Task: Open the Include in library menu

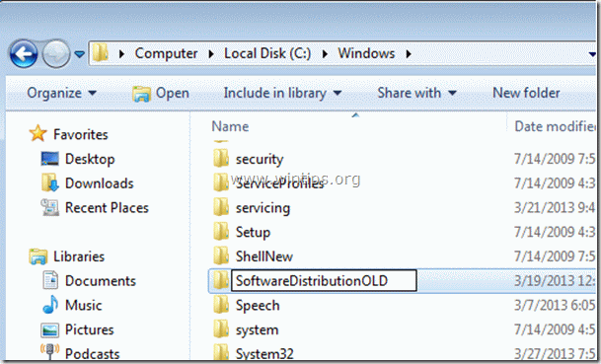Action: click(x=282, y=93)
